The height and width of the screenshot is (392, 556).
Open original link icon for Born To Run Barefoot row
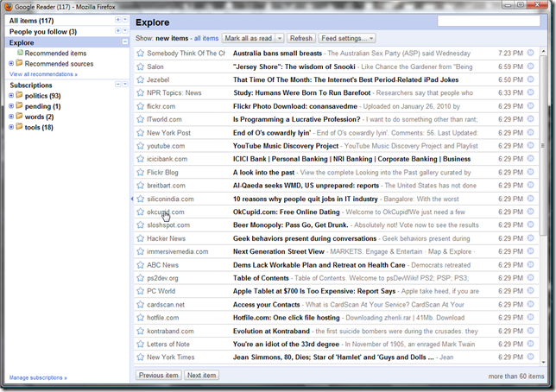(x=530, y=92)
